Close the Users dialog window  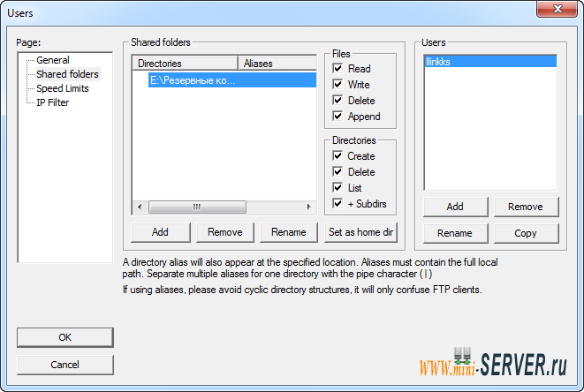pos(557,9)
